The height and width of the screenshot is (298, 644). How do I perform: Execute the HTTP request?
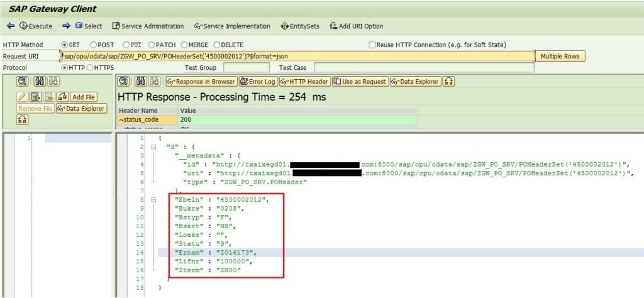pos(36,26)
